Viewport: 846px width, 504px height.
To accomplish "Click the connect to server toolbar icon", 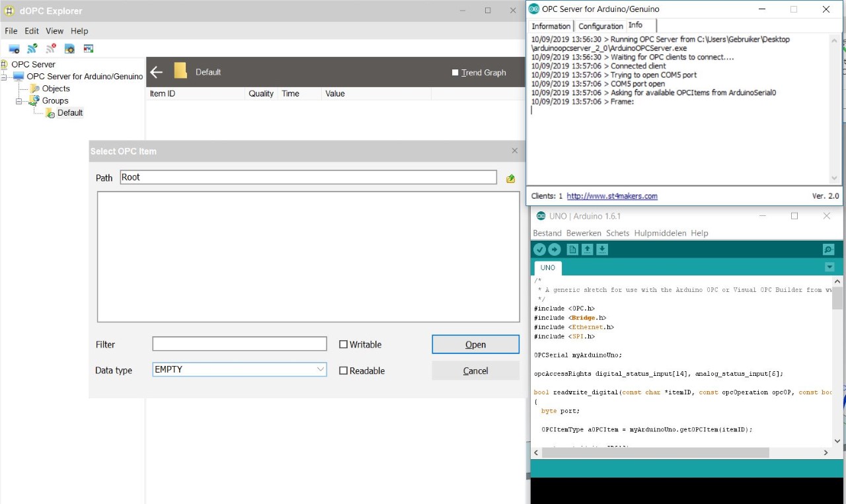I will (14, 49).
